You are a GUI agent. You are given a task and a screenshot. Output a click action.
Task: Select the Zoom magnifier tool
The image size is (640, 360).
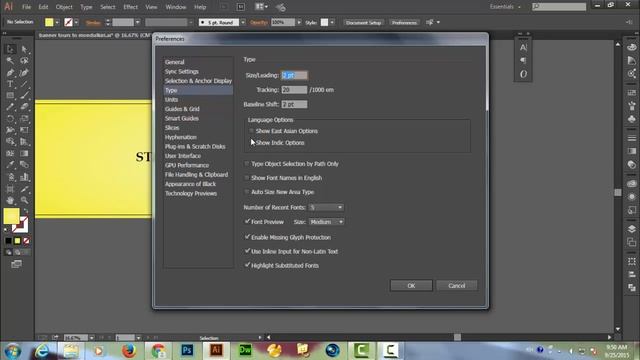[x=24, y=200]
